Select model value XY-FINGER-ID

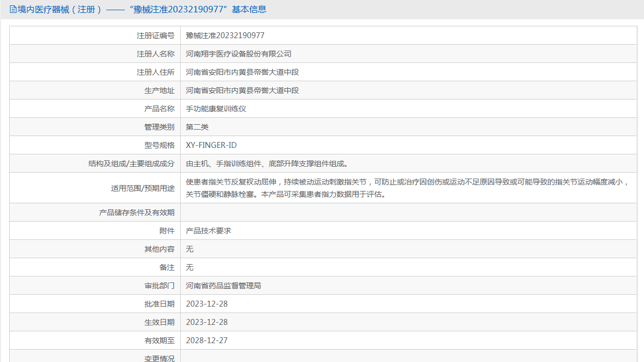pyautogui.click(x=211, y=145)
